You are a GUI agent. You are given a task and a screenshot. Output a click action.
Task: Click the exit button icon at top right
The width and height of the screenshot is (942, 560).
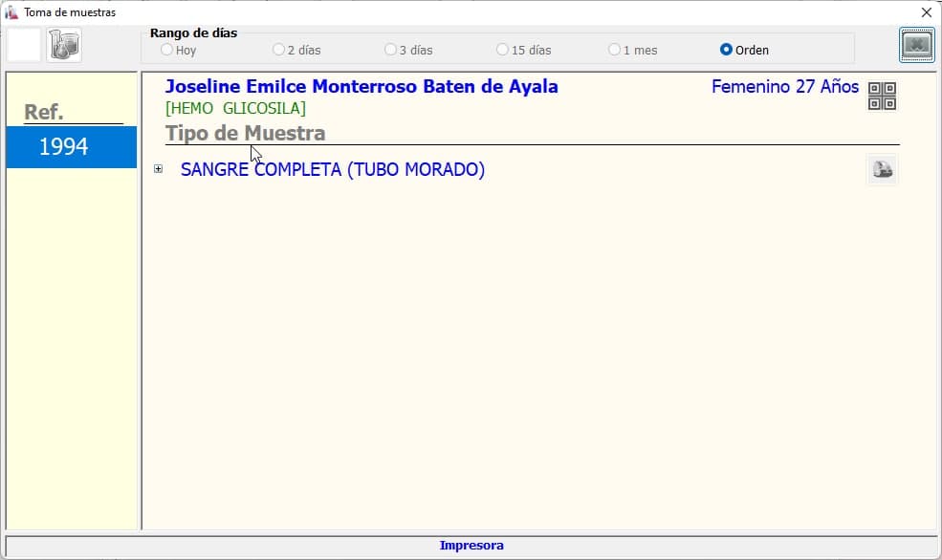click(916, 45)
